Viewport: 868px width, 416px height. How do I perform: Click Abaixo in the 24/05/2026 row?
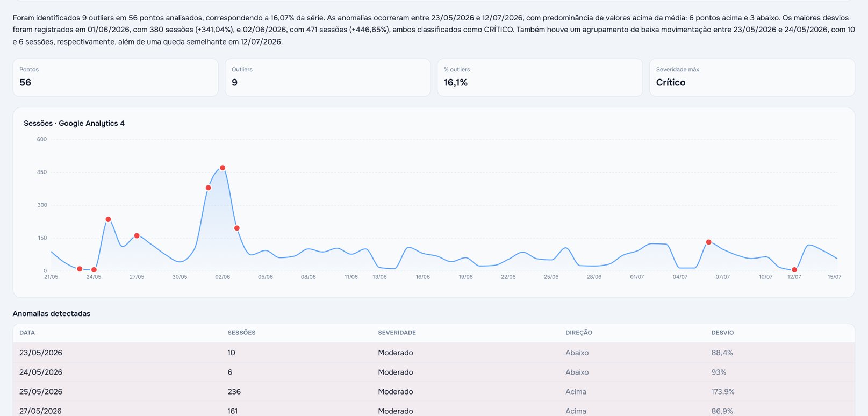577,372
